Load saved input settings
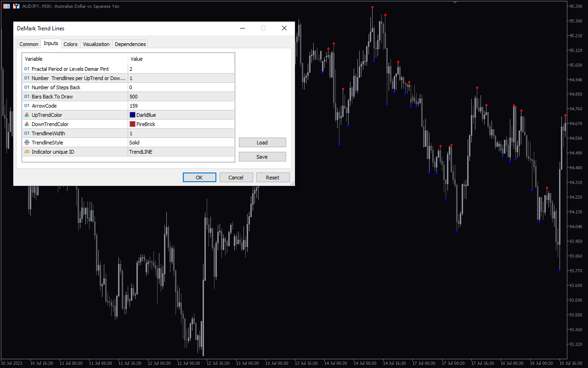The height and width of the screenshot is (368, 588). pyautogui.click(x=262, y=143)
